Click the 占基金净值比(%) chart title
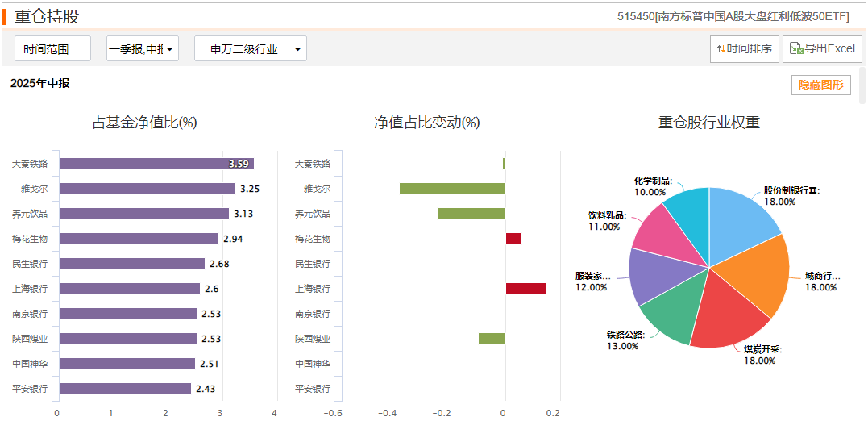 (144, 123)
